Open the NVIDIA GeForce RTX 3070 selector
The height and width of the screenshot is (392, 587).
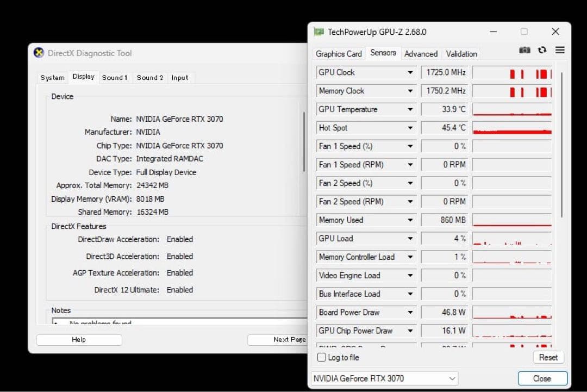384,378
